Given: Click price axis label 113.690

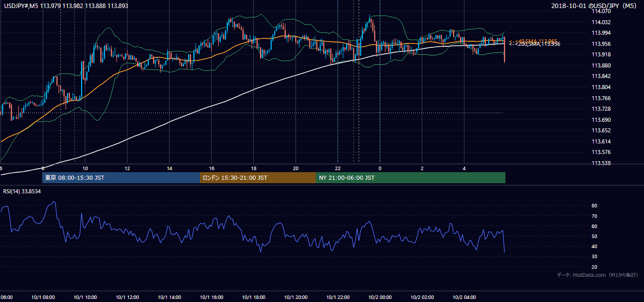Looking at the screenshot, I should click(x=601, y=120).
